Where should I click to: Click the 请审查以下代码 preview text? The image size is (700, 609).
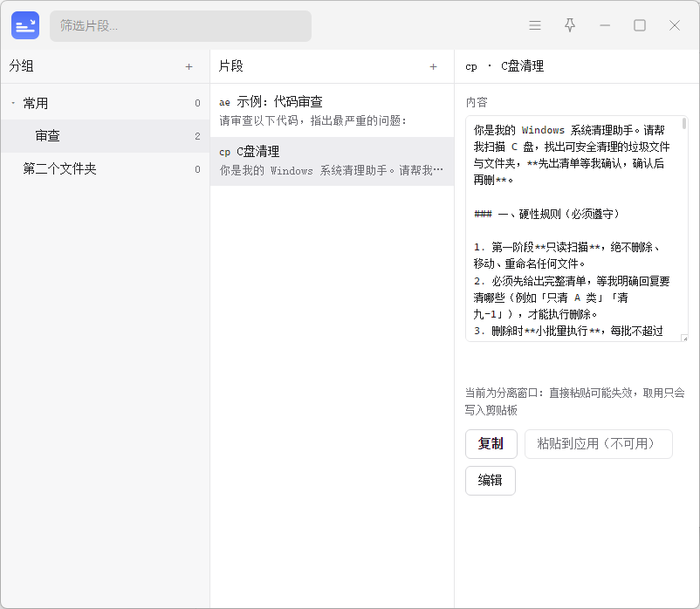point(313,120)
